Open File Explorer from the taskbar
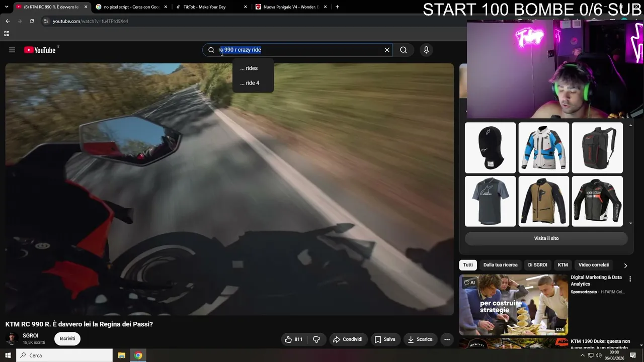The image size is (644, 362). (x=122, y=355)
